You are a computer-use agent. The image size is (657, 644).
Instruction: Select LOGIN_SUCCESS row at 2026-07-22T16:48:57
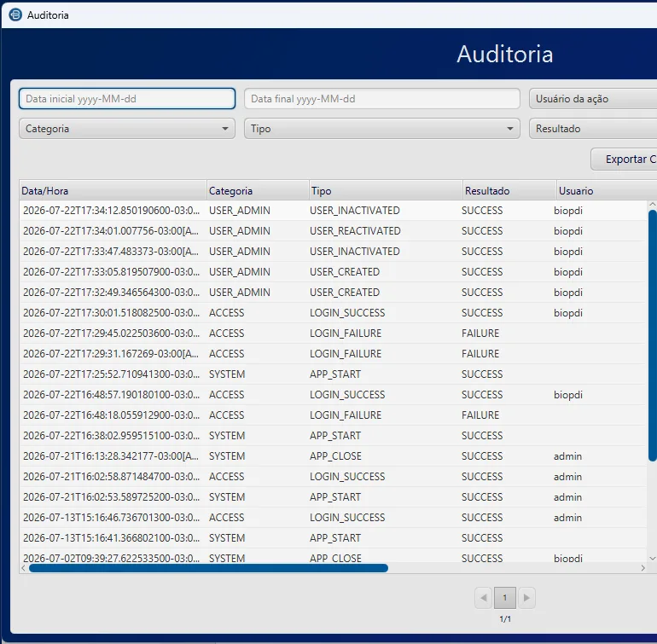332,395
